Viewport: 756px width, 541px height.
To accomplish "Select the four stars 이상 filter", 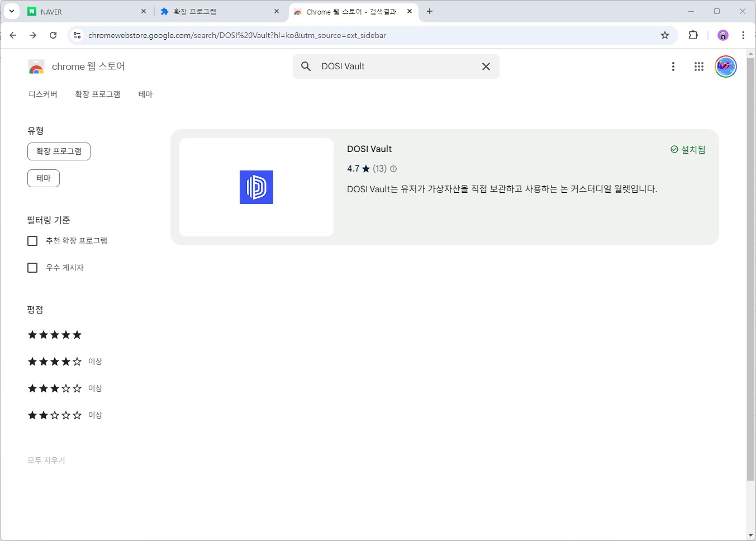I will [65, 362].
